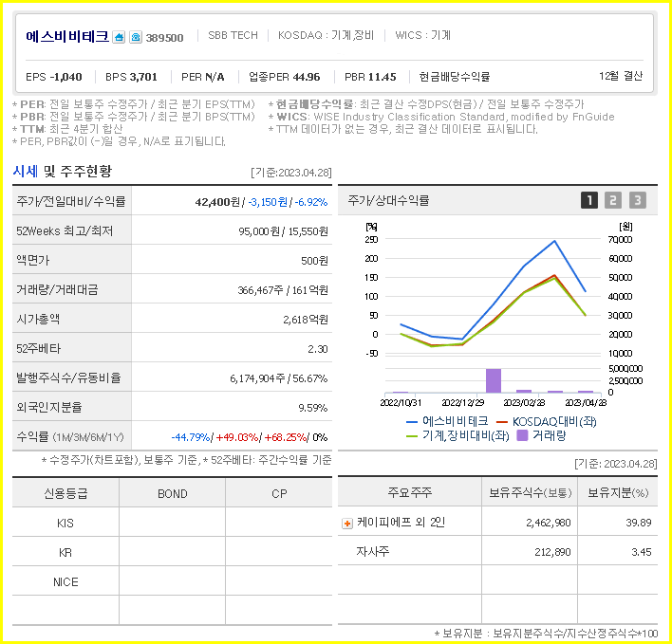The height and width of the screenshot is (644, 672).
Task: Click the 자사주 shareholder row
Action: (497, 551)
